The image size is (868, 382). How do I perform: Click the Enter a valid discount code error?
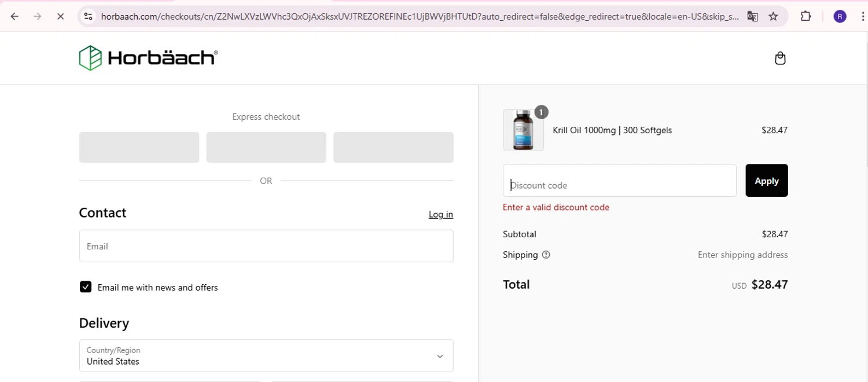click(556, 207)
